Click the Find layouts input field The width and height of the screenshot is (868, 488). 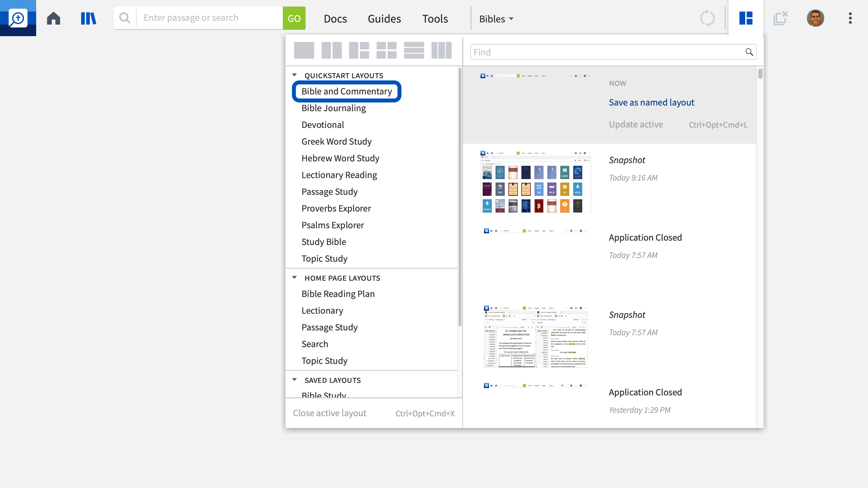click(606, 52)
